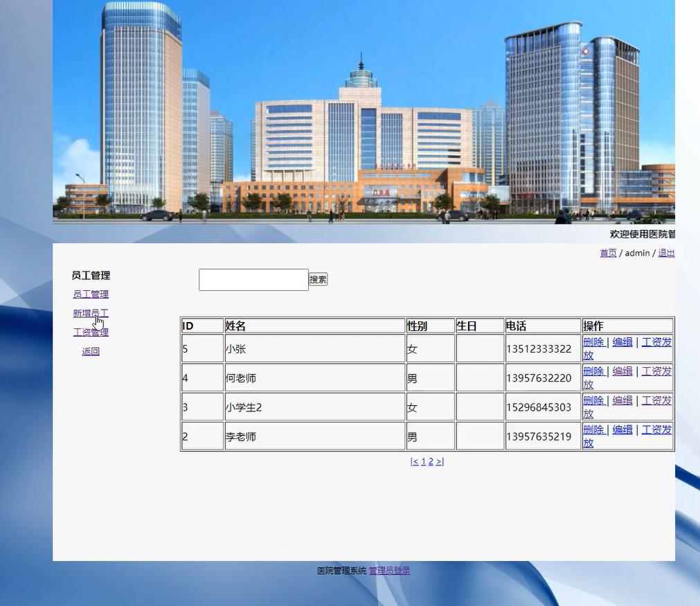Click the 员工管理 bold sidebar heading
The height and width of the screenshot is (606, 700).
pyautogui.click(x=91, y=276)
